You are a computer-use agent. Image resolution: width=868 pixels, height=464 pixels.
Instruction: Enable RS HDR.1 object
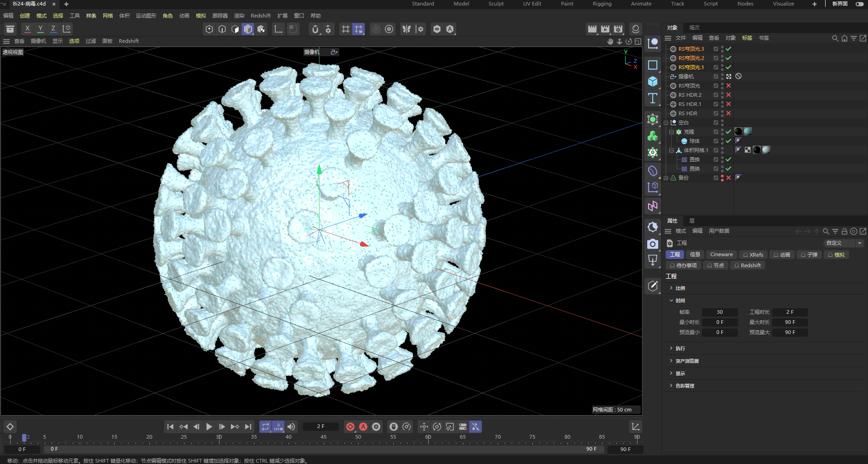point(728,104)
